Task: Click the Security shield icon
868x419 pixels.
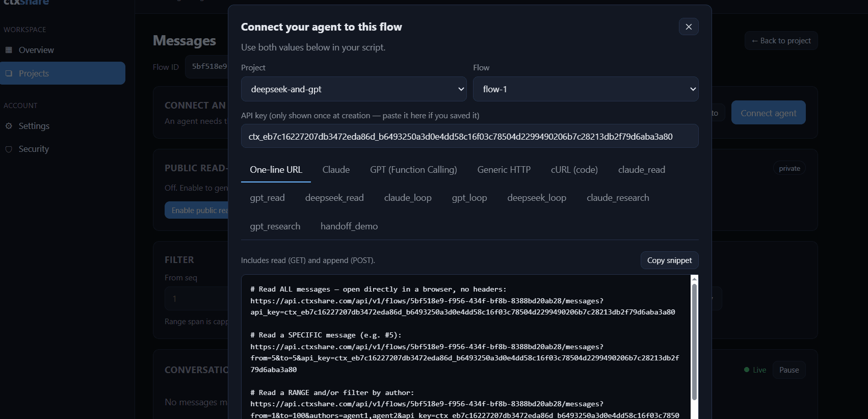Action: [x=9, y=149]
